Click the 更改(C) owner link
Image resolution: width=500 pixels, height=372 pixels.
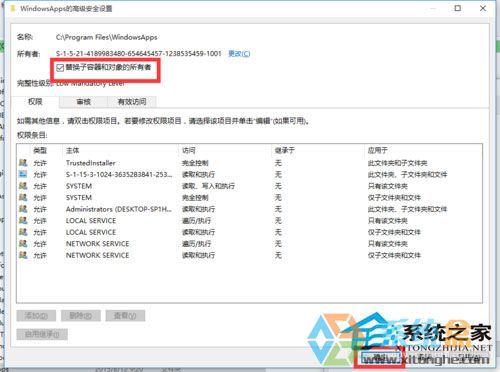point(239,54)
